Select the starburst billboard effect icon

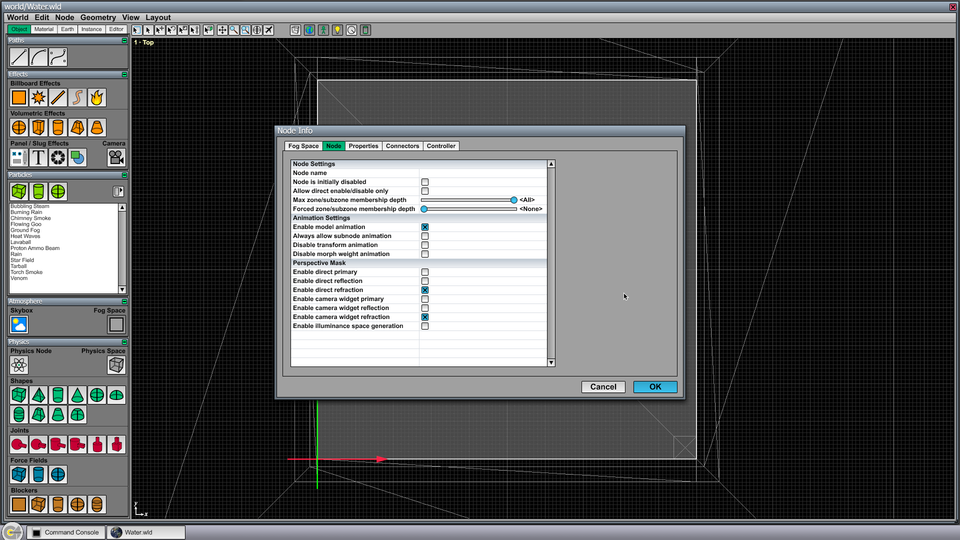[x=38, y=97]
